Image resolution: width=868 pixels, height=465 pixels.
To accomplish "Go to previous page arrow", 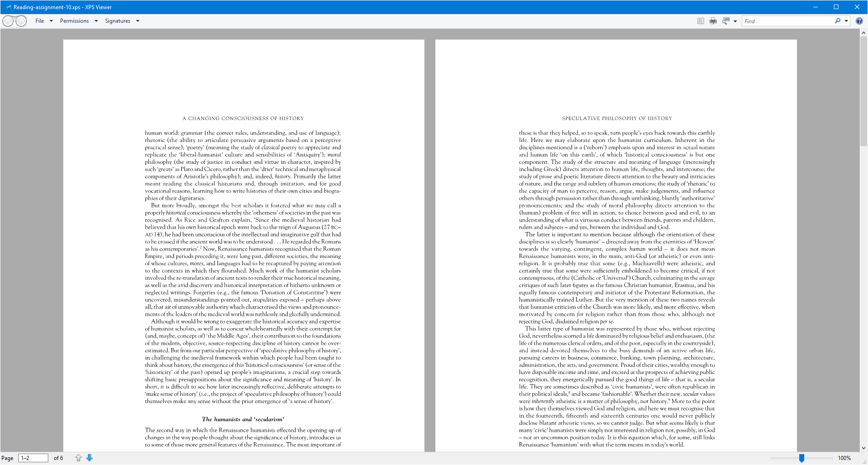I will (x=78, y=458).
